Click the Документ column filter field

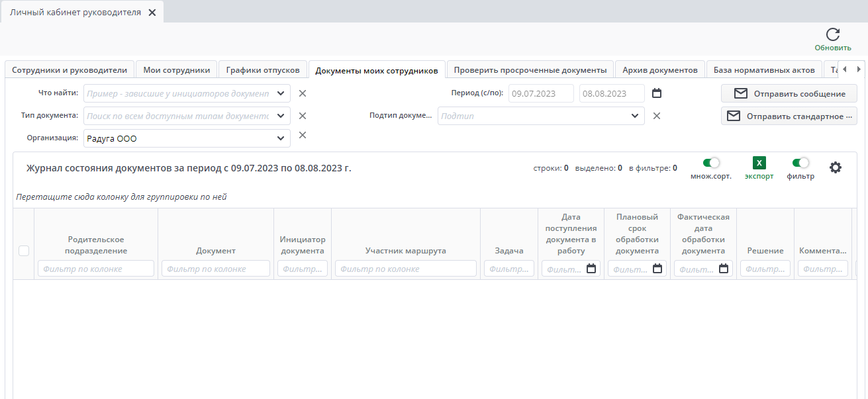(216, 269)
